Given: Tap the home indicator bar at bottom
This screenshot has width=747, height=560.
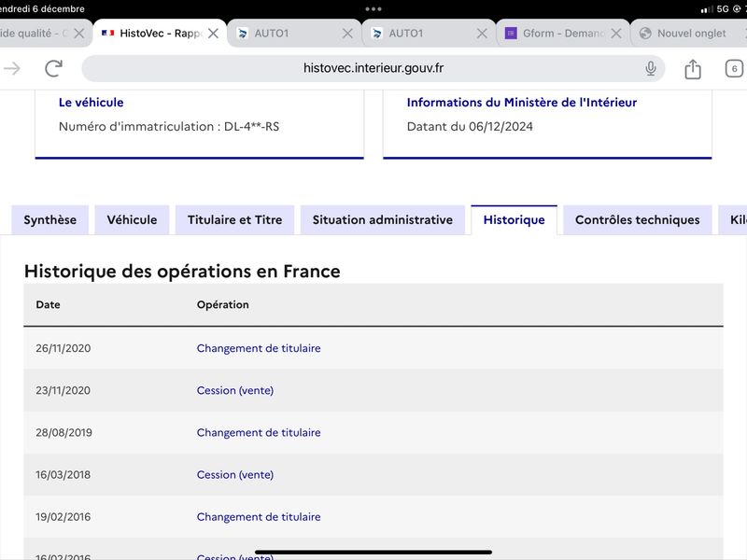Looking at the screenshot, I should pos(373,553).
